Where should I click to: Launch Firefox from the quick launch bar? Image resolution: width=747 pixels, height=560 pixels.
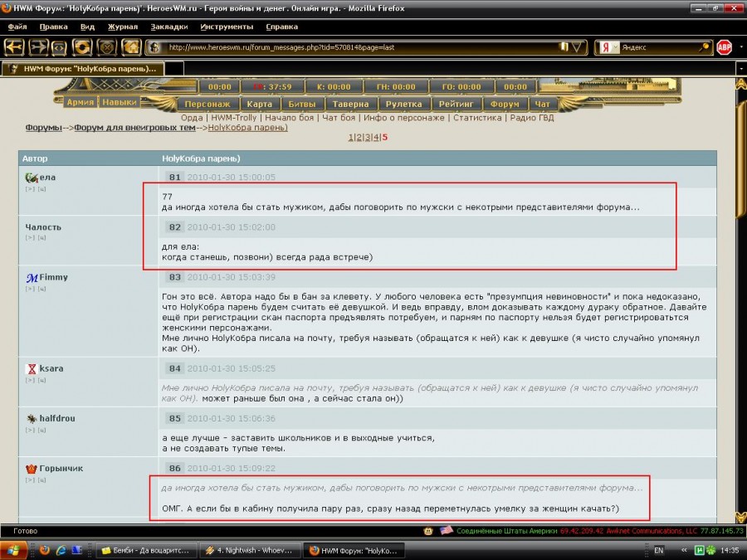coord(45,550)
